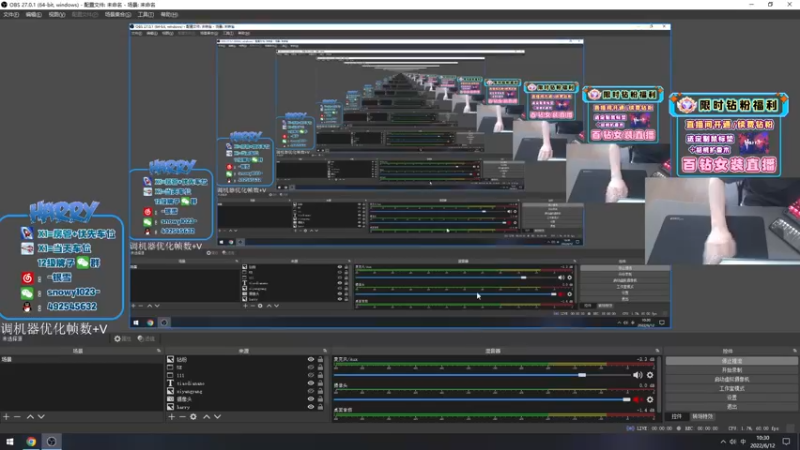
Task: Move scene down with the down arrow
Action: [x=41, y=417]
